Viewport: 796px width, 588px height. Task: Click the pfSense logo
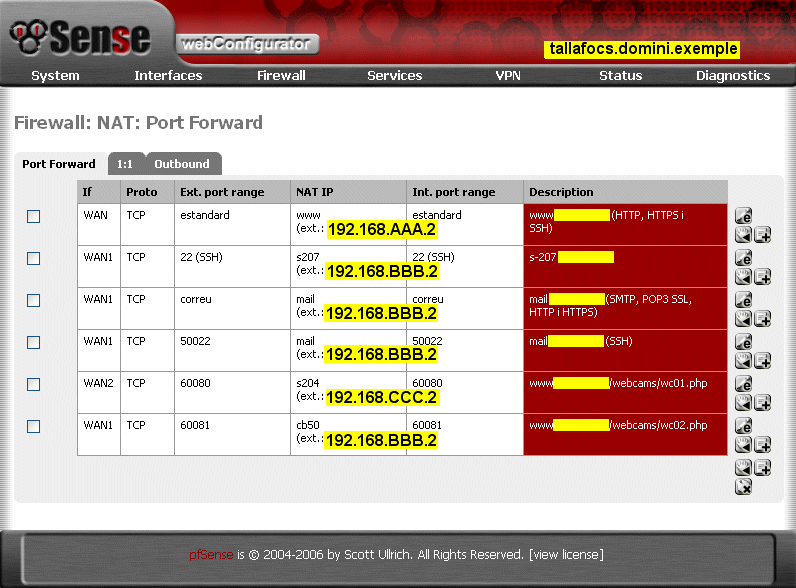point(80,37)
